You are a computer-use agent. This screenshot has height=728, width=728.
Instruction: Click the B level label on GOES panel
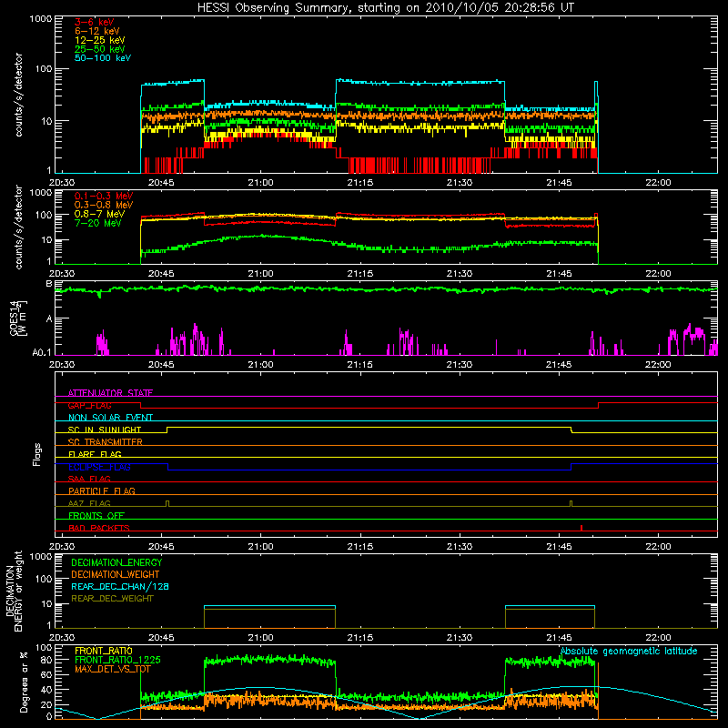tap(49, 283)
